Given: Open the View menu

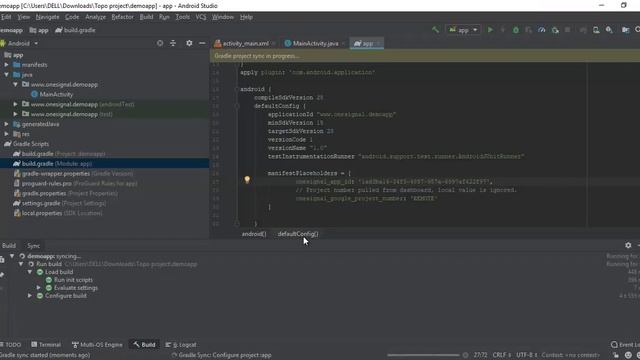Looking at the screenshot, I should (x=24, y=17).
